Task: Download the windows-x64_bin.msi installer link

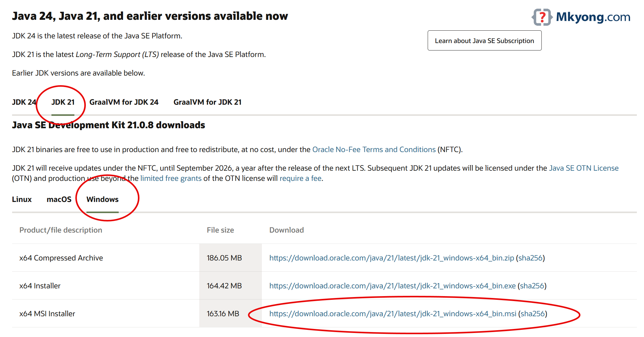Action: coord(393,314)
